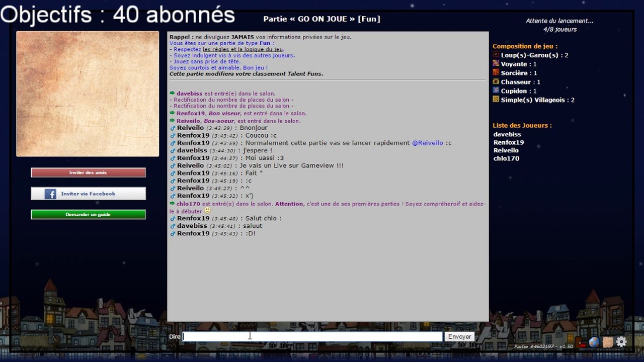
Task: Open the globe icon at bottom right
Action: [x=594, y=342]
